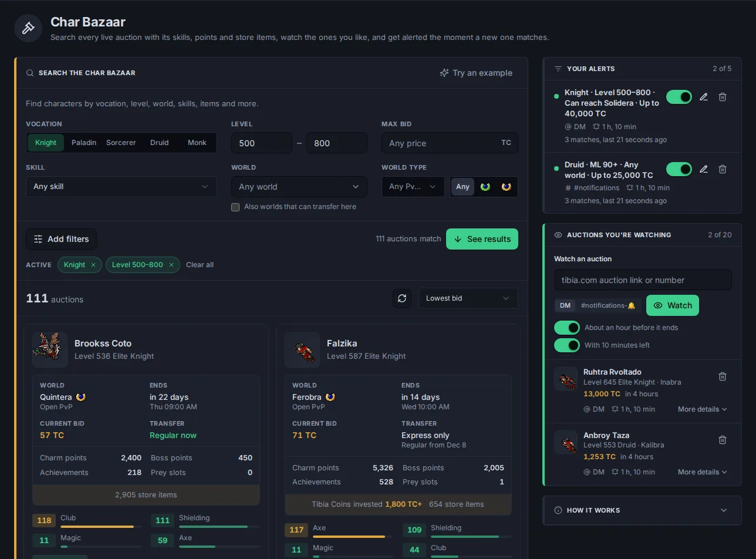Screen dimensions: 756x559
Task: Click 'Try an example'
Action: tap(476, 73)
